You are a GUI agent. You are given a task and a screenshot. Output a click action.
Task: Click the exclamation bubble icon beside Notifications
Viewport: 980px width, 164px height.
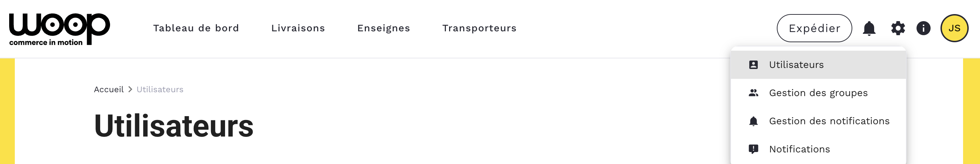click(x=753, y=149)
